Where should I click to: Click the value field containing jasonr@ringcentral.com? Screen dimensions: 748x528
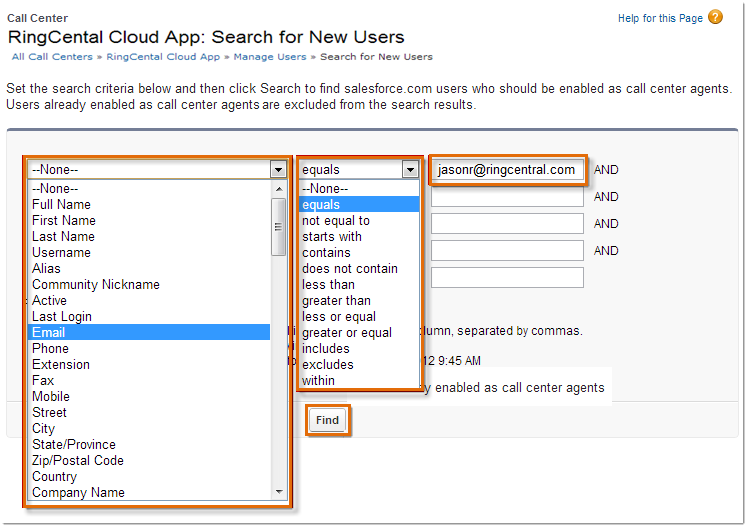point(507,170)
